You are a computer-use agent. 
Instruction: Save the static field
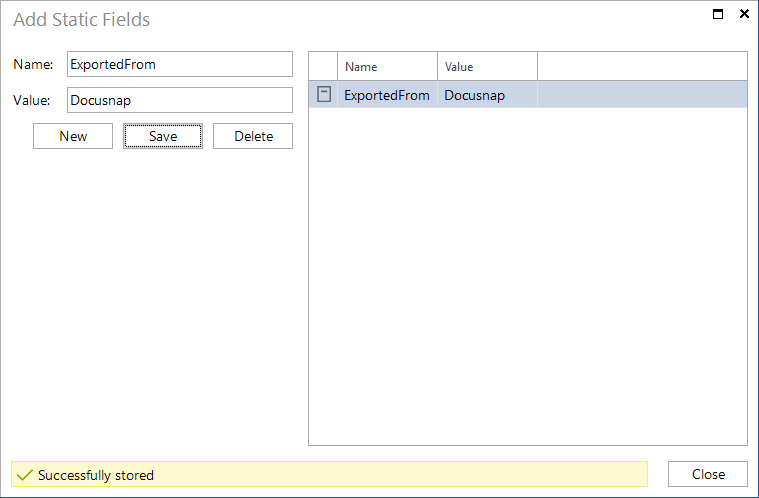(x=163, y=136)
